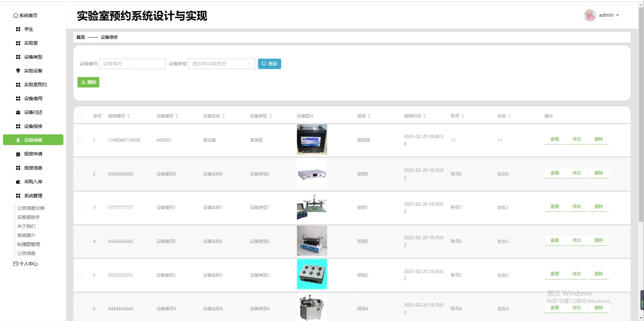The image size is (644, 321).
Task: Open the 设备类型 dropdown filter
Action: tap(221, 64)
